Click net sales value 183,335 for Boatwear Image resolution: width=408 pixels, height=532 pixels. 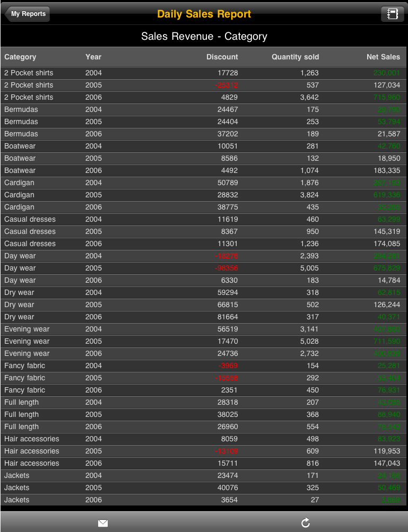(x=386, y=170)
